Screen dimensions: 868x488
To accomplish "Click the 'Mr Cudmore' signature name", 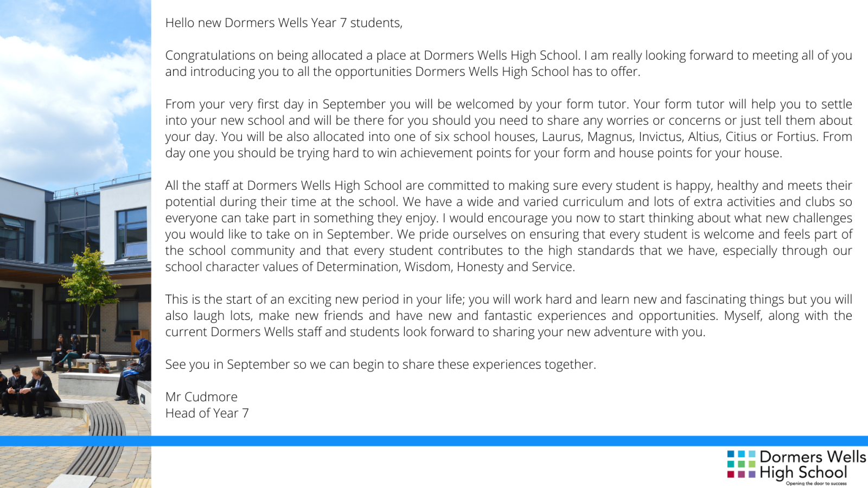I will pos(201,397).
